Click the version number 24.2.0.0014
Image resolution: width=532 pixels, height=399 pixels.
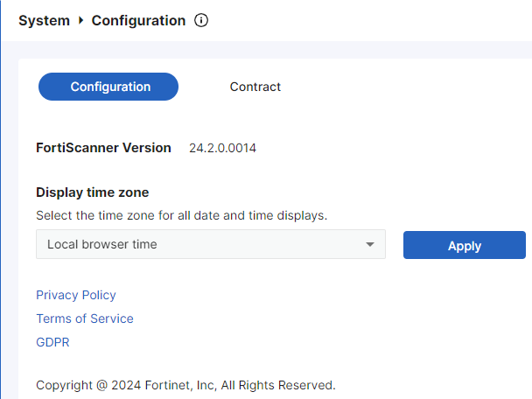tap(222, 148)
